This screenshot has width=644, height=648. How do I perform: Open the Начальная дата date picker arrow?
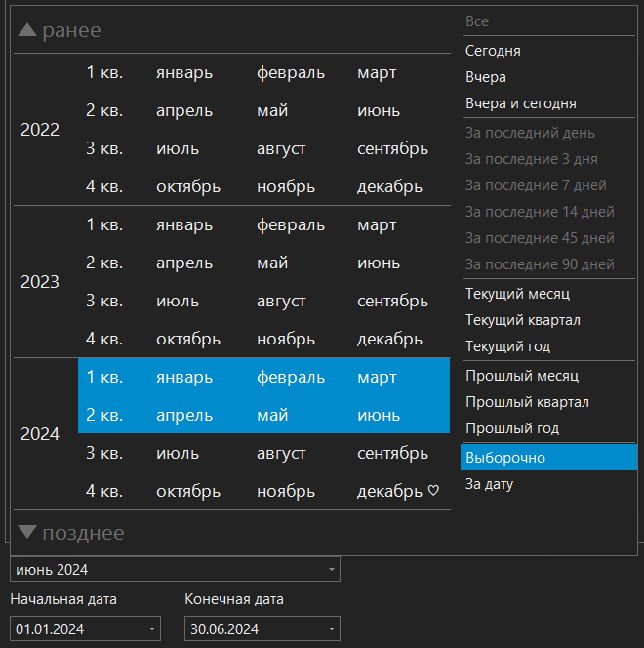point(152,629)
